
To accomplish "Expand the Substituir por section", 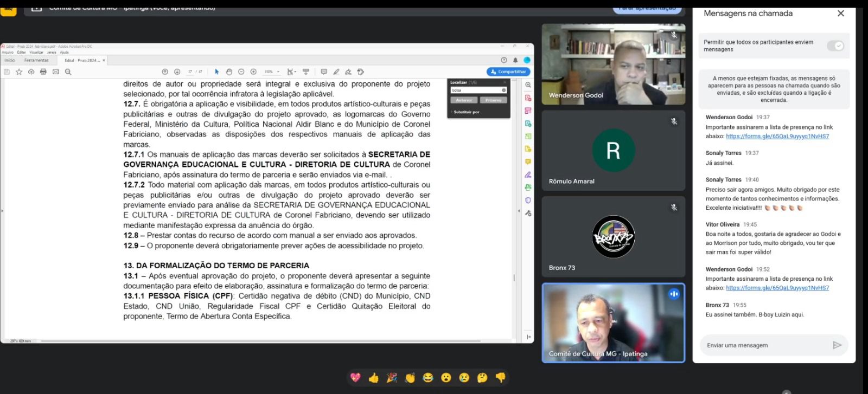I will pyautogui.click(x=466, y=112).
